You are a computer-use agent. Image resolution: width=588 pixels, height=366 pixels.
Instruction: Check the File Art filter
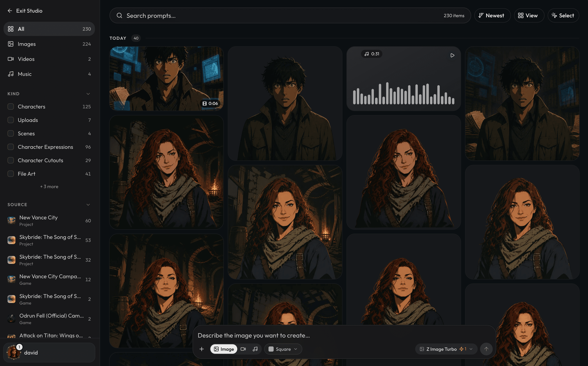coord(11,174)
